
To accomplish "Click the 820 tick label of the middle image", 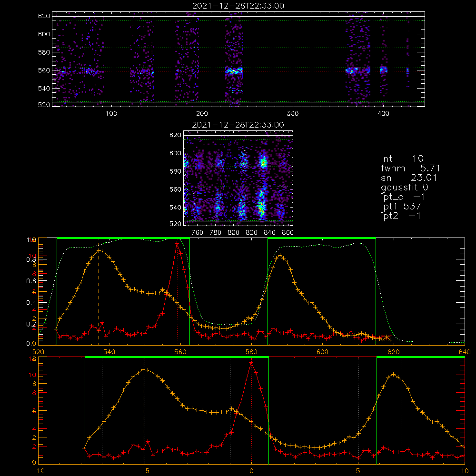I will [x=252, y=233].
